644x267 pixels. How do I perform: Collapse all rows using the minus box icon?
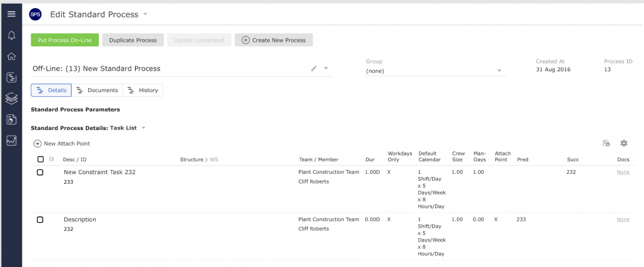coord(51,159)
